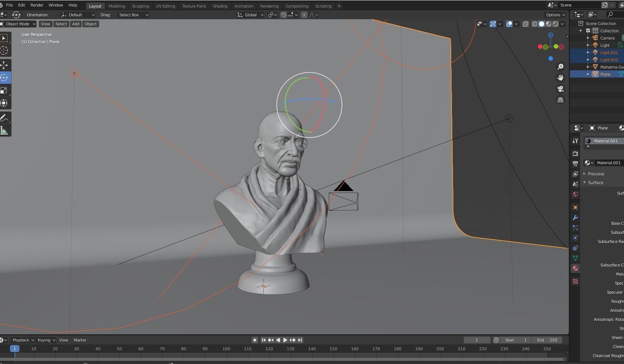Open the Object Mode dropdown

click(18, 24)
